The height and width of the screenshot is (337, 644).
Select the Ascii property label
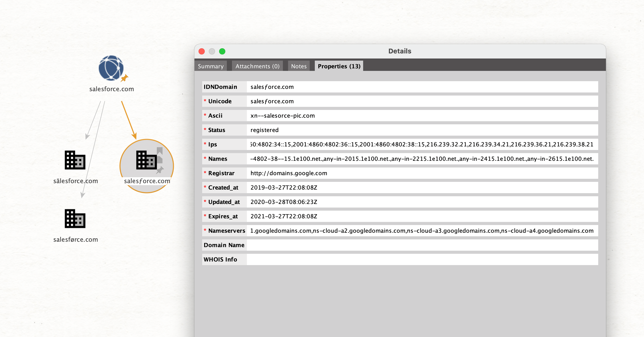tap(224, 116)
